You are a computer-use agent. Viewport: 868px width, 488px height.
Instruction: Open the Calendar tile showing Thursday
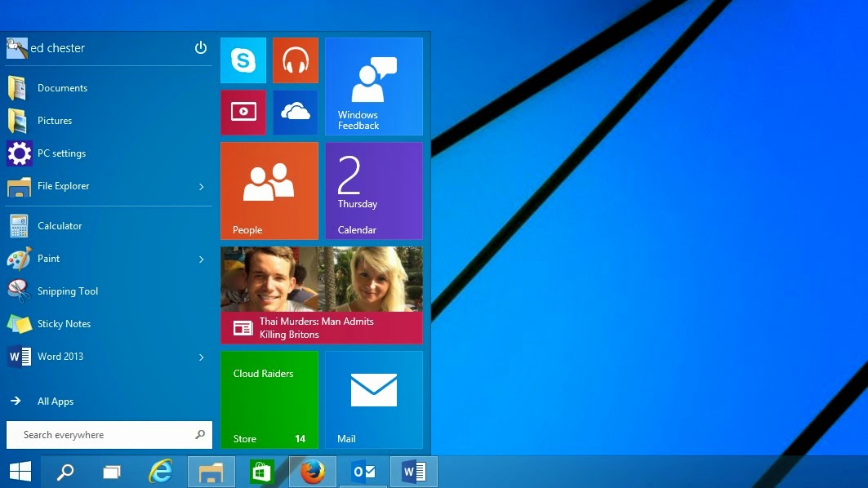point(373,190)
